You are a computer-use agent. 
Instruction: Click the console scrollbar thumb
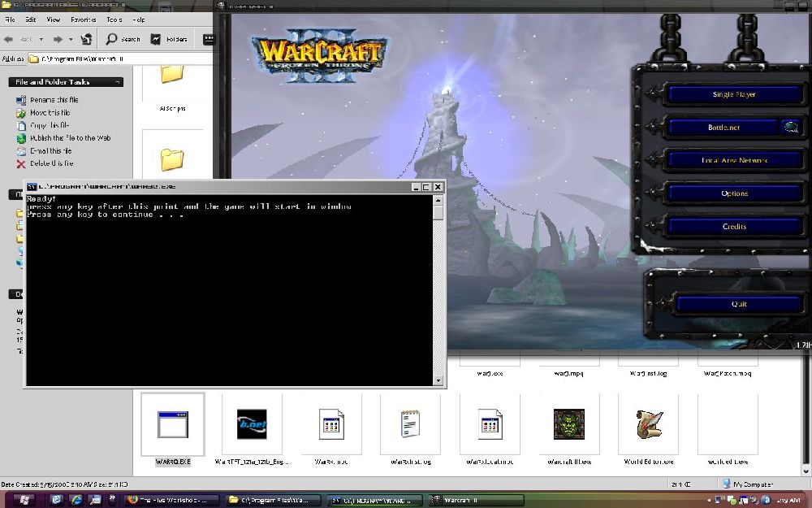click(x=438, y=212)
